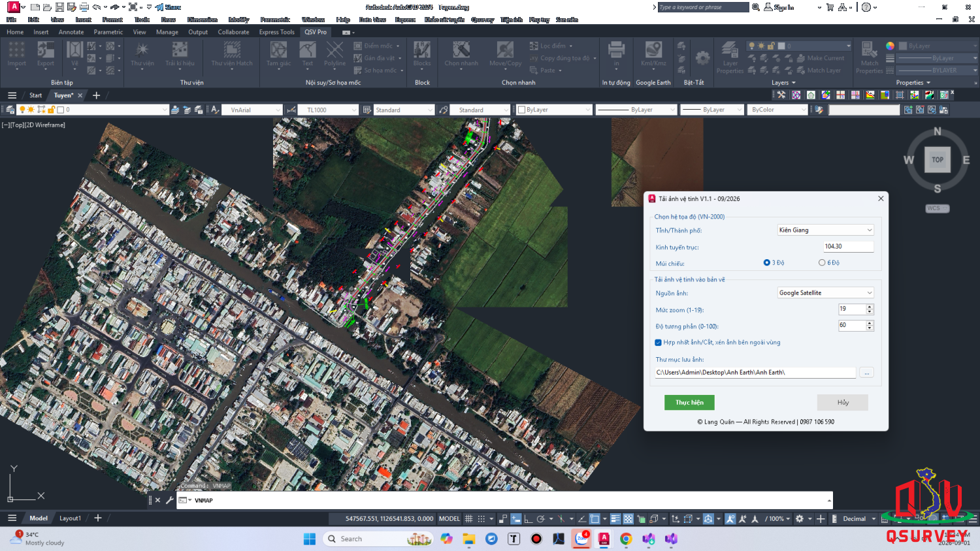This screenshot has width=980, height=551.
Task: Click the Windows Start button
Action: pyautogui.click(x=310, y=539)
